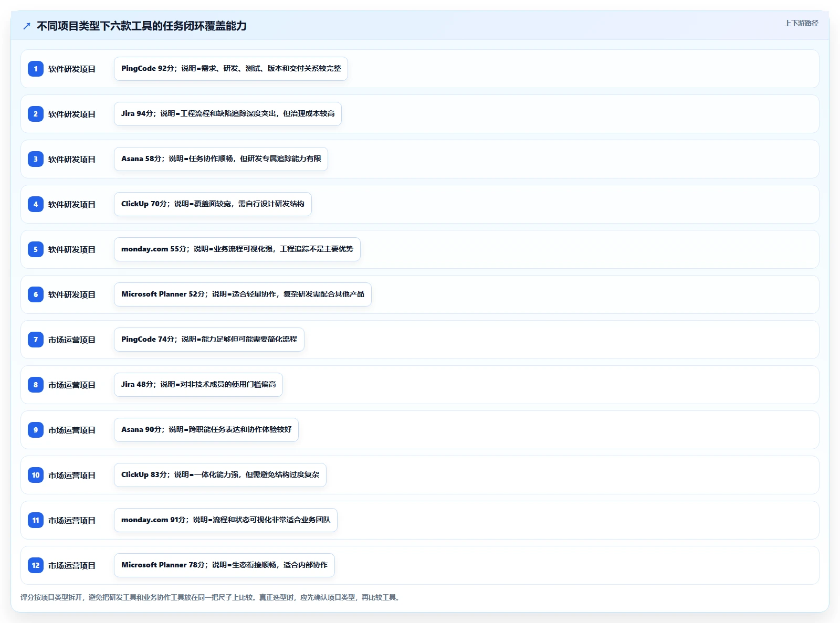Image resolution: width=840 pixels, height=623 pixels.
Task: Select number badge 6
Action: (36, 294)
